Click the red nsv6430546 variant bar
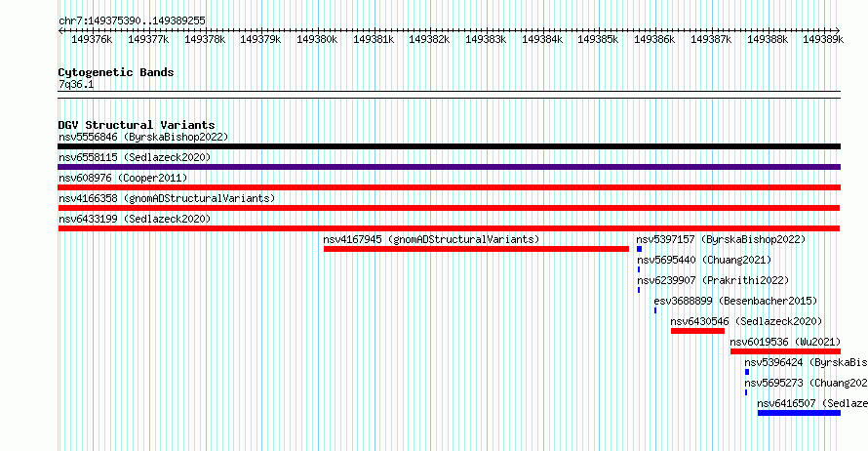Screen dimensions: 868x451 [x=697, y=331]
